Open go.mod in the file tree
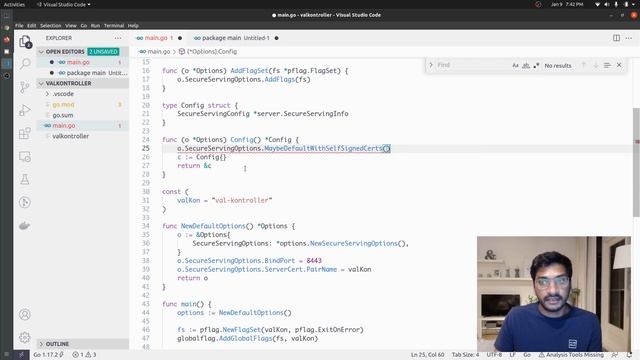Viewport: 640px width, 360px height. coord(63,104)
